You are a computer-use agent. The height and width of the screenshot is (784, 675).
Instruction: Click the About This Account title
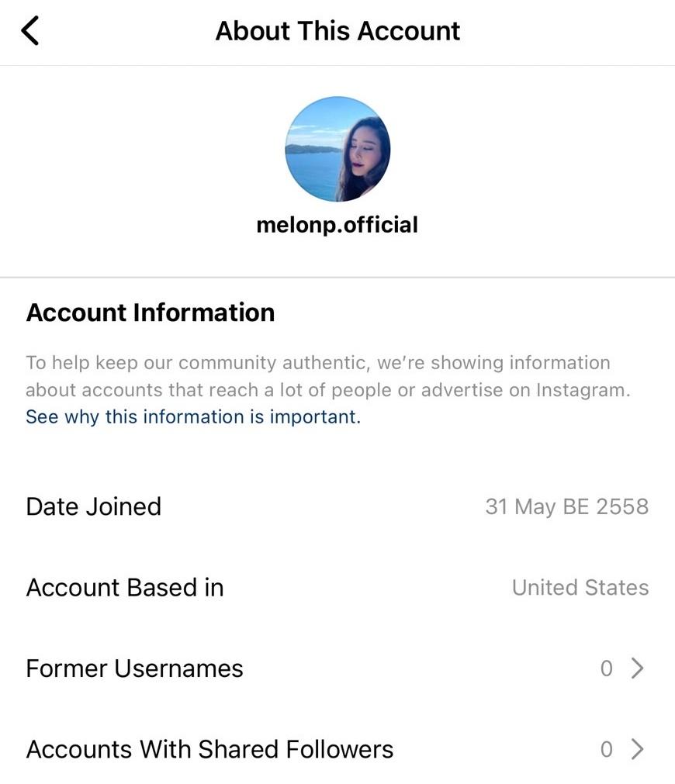337,31
